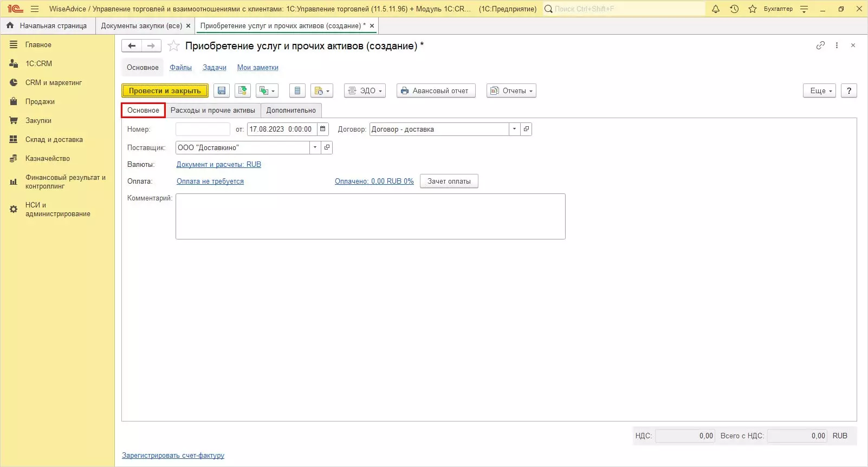Click Зачет оплаты button
868x467 pixels.
(449, 181)
